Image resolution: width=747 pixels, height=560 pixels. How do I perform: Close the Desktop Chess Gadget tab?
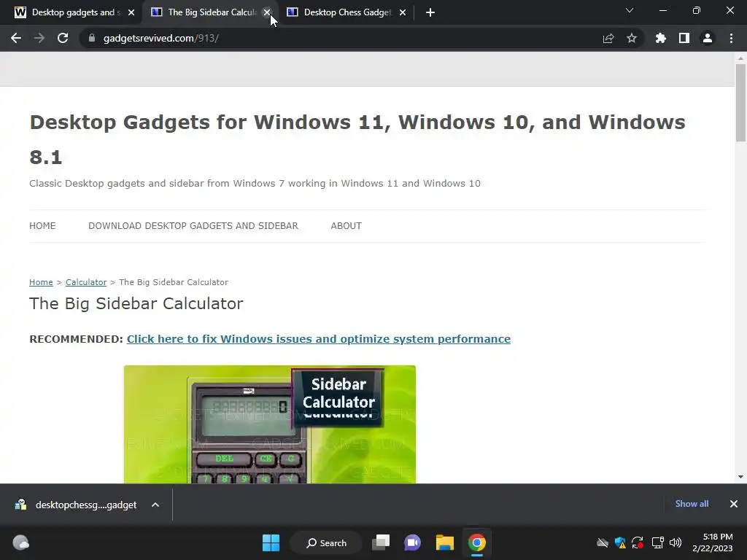403,12
